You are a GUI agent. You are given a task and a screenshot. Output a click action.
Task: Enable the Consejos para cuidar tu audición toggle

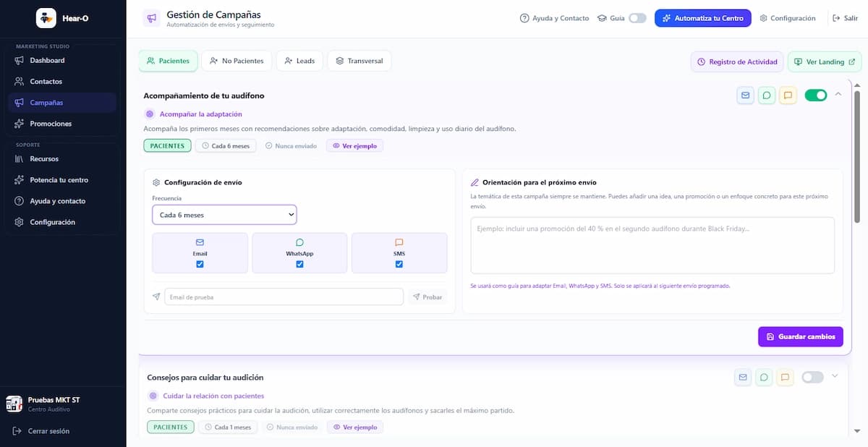[x=812, y=377]
